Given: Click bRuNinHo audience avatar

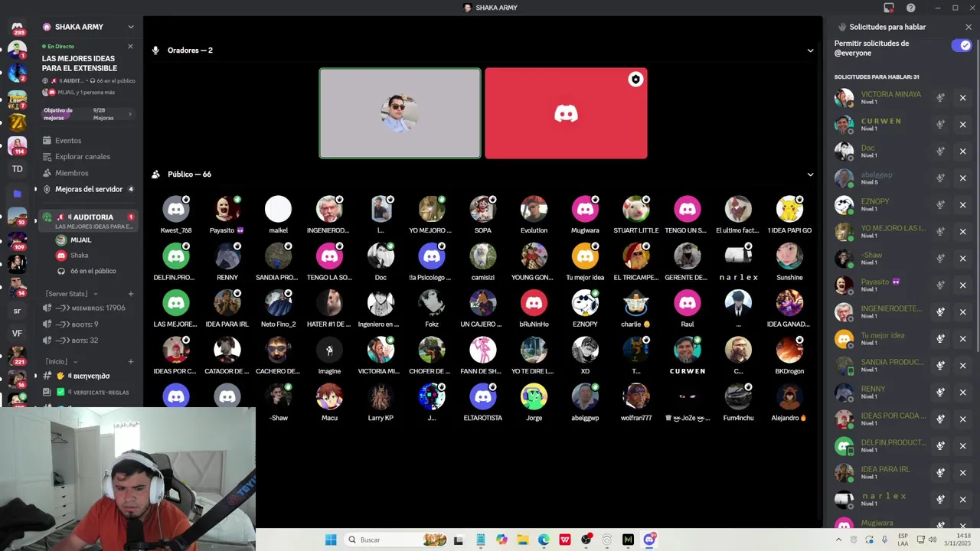Looking at the screenshot, I should (x=534, y=303).
